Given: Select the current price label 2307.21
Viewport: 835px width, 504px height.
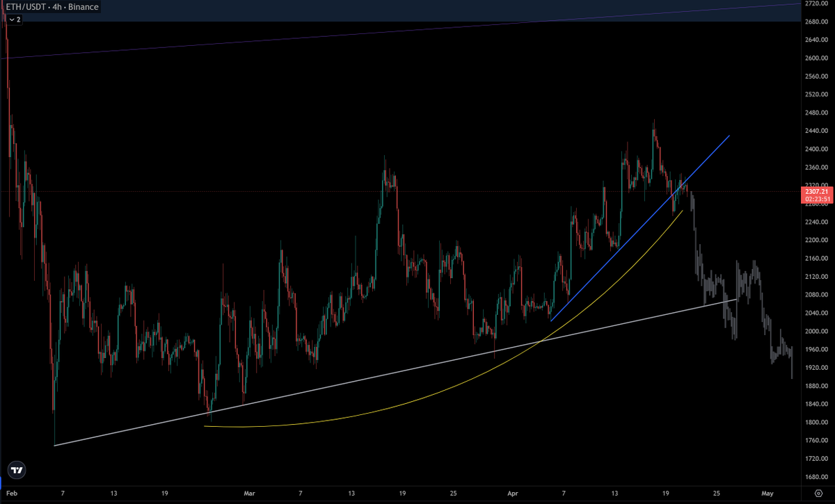Looking at the screenshot, I should pos(818,191).
